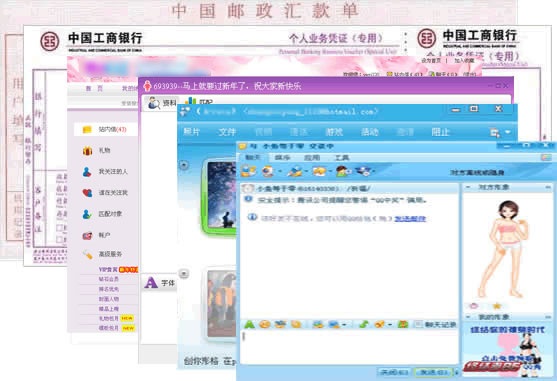Click 谁在关注我 in sidebar

(113, 193)
